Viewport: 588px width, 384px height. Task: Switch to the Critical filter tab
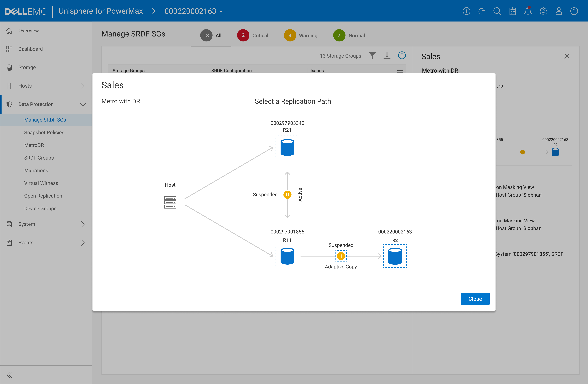point(253,36)
